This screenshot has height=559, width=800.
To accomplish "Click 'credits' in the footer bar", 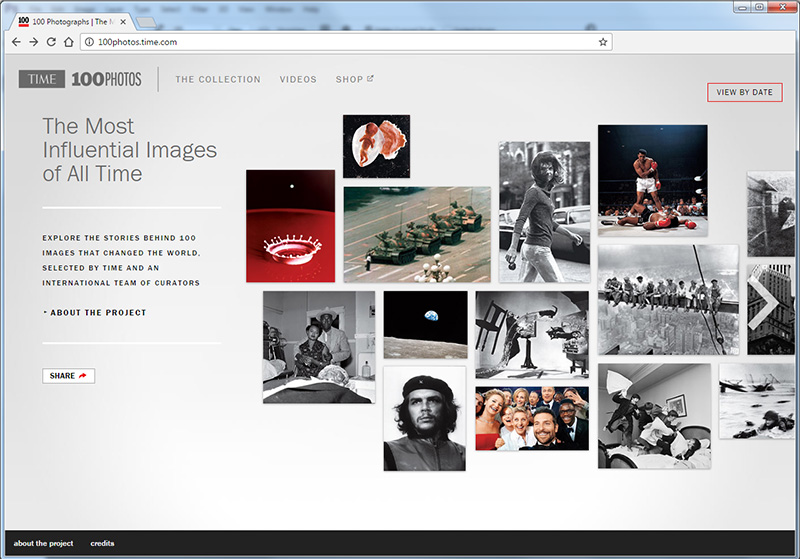I will click(102, 543).
